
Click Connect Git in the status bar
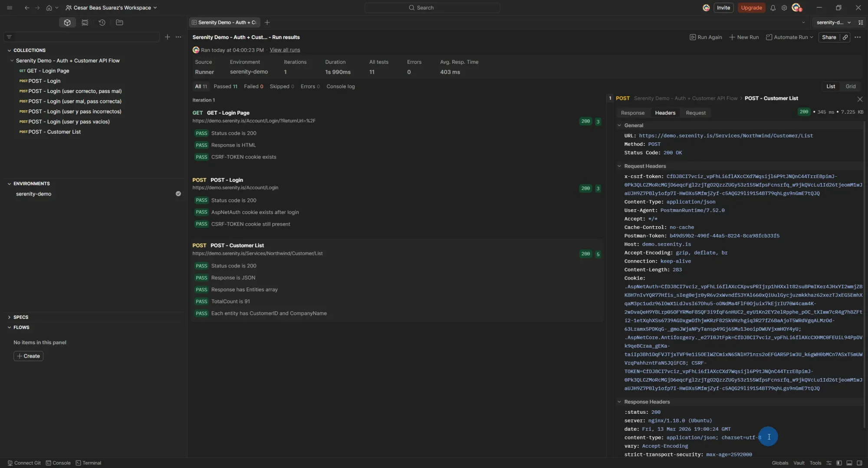pyautogui.click(x=24, y=463)
